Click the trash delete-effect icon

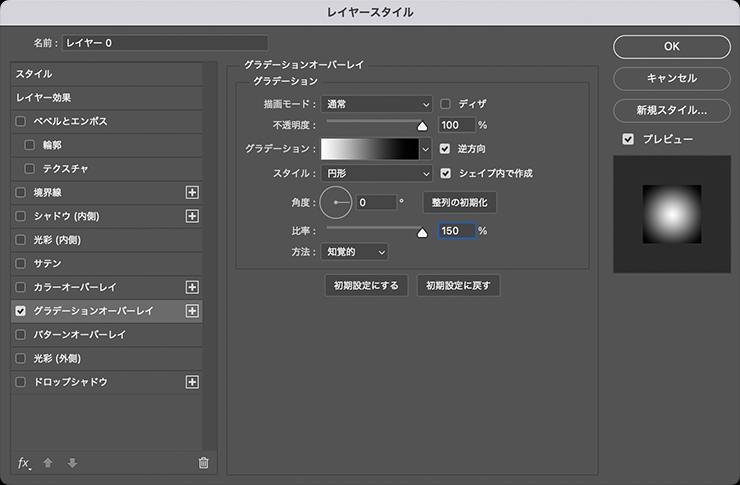pos(203,463)
